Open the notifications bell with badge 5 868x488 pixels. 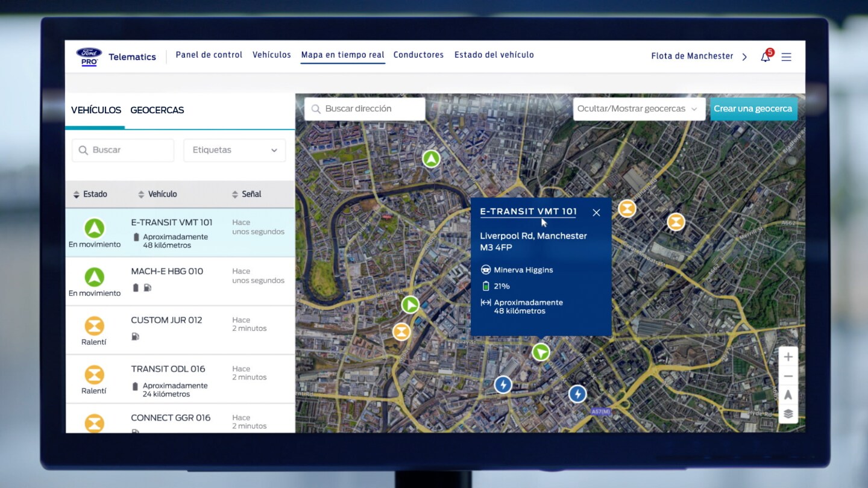[766, 56]
